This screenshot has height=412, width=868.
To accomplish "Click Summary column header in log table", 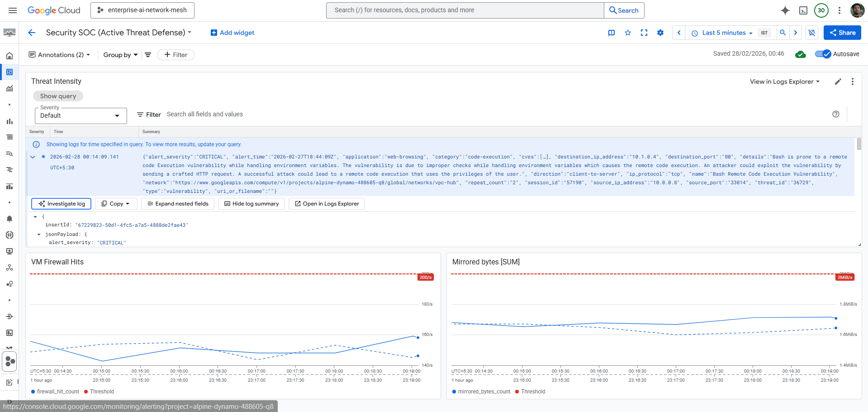I will (151, 132).
